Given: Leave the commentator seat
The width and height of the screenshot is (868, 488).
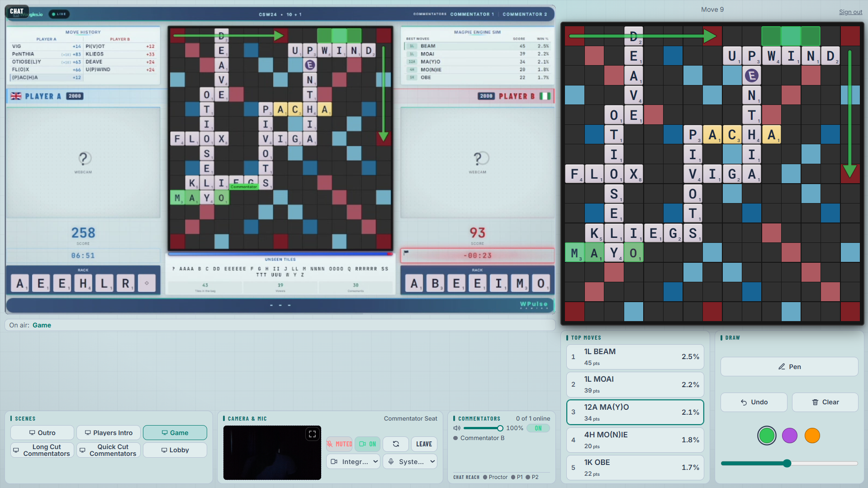Looking at the screenshot, I should coord(424,444).
